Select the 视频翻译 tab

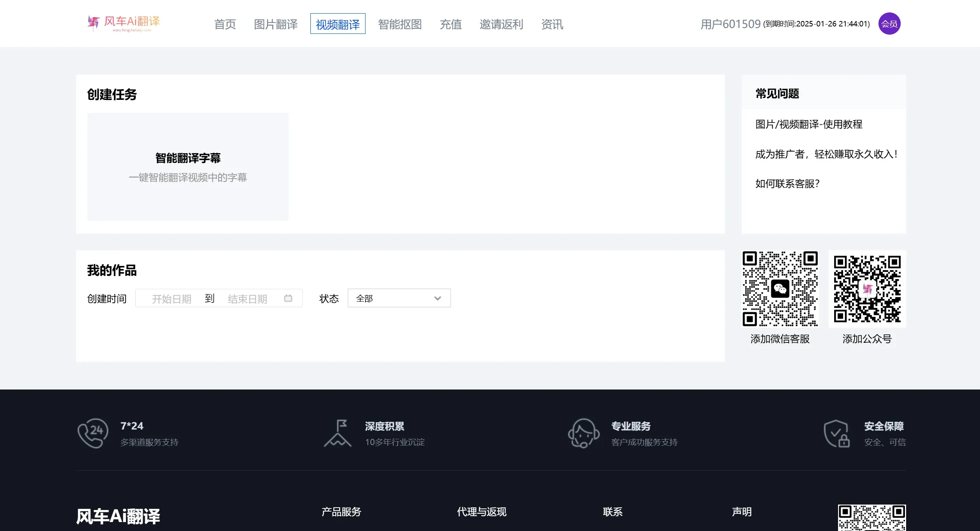(338, 24)
